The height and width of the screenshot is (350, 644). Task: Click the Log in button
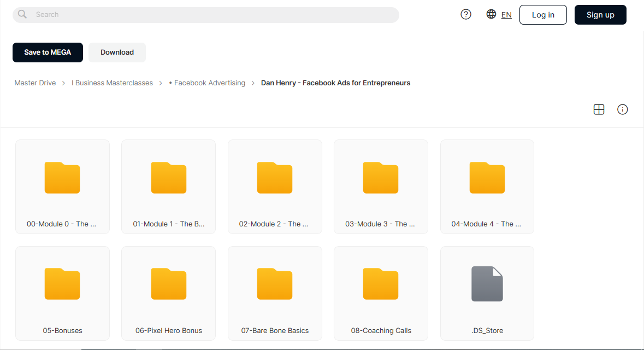(543, 15)
